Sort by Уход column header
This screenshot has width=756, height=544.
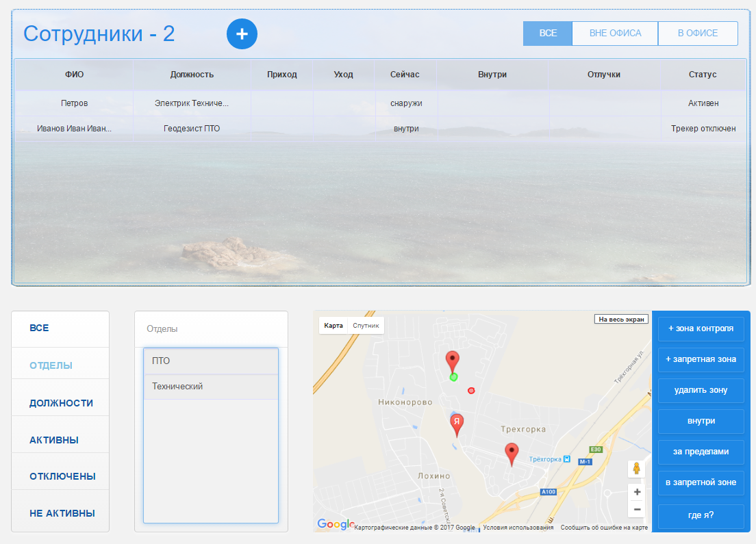[x=343, y=75]
